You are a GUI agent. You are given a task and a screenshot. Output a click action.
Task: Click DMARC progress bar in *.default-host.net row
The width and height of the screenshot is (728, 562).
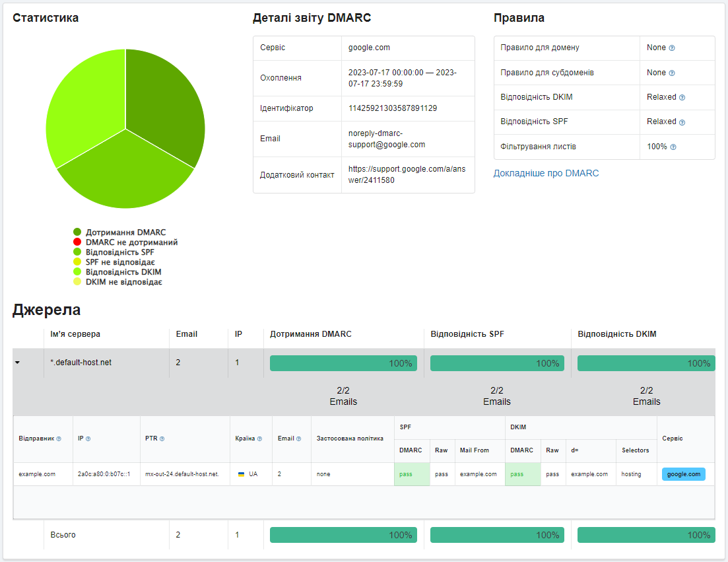pyautogui.click(x=343, y=363)
